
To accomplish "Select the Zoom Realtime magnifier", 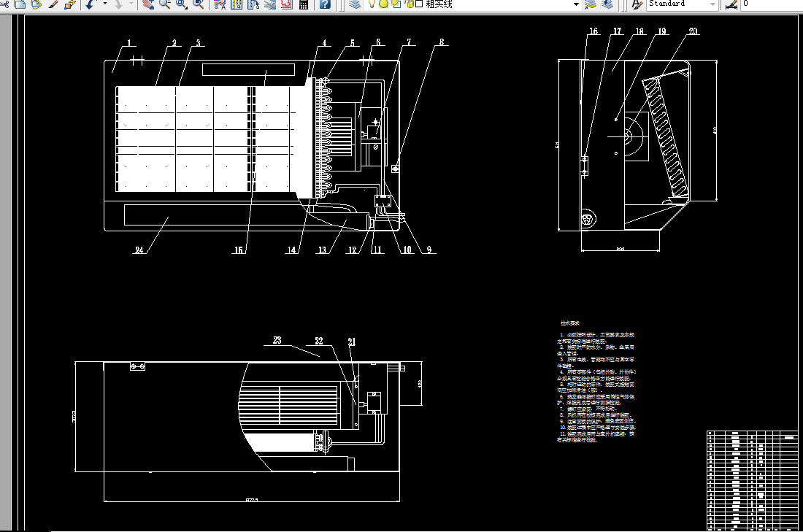I will coord(164,4).
